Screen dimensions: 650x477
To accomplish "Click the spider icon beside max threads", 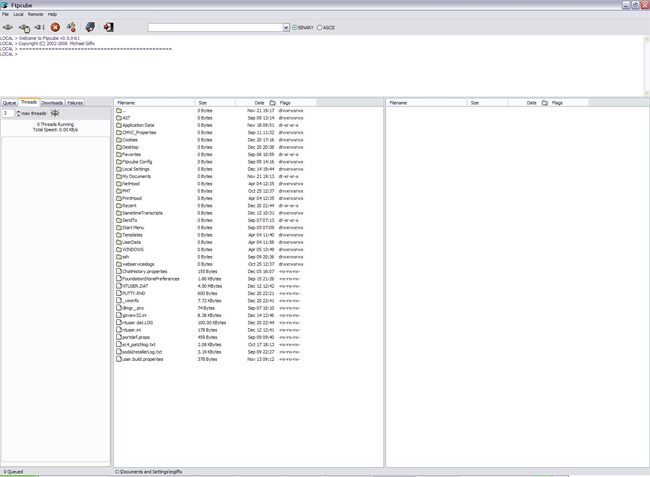I will [x=55, y=113].
